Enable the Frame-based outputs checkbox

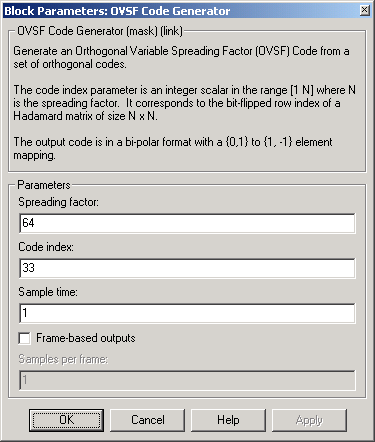25,338
